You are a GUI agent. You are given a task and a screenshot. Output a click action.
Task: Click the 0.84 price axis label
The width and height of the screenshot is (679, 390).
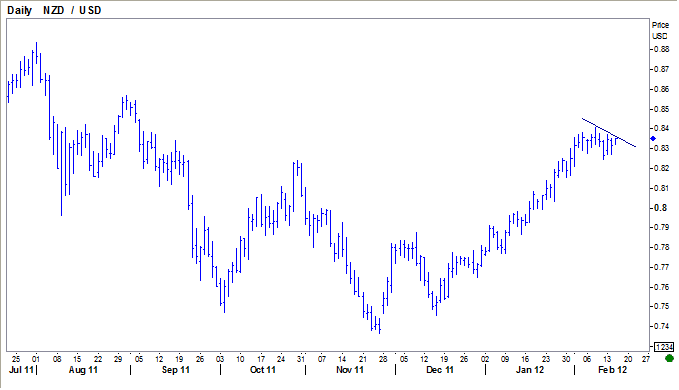[x=661, y=128]
